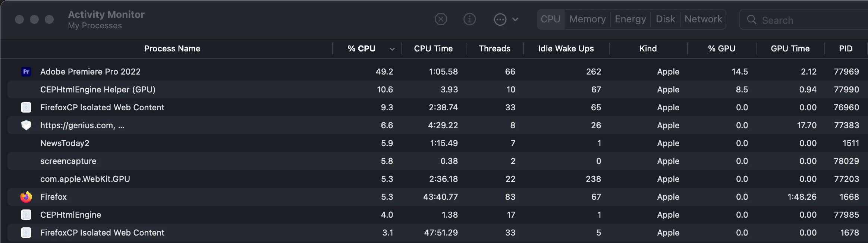Open the ellipsis more-actions menu icon

500,19
